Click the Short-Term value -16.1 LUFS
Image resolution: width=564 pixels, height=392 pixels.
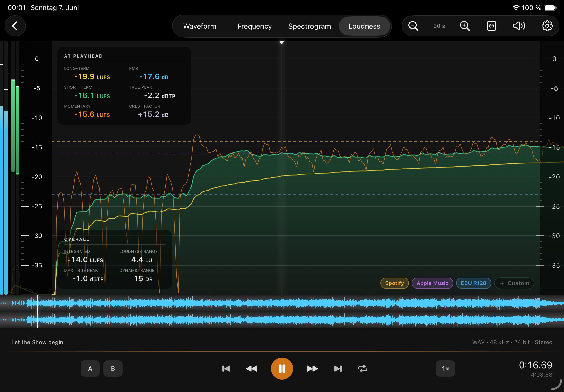[x=92, y=96]
